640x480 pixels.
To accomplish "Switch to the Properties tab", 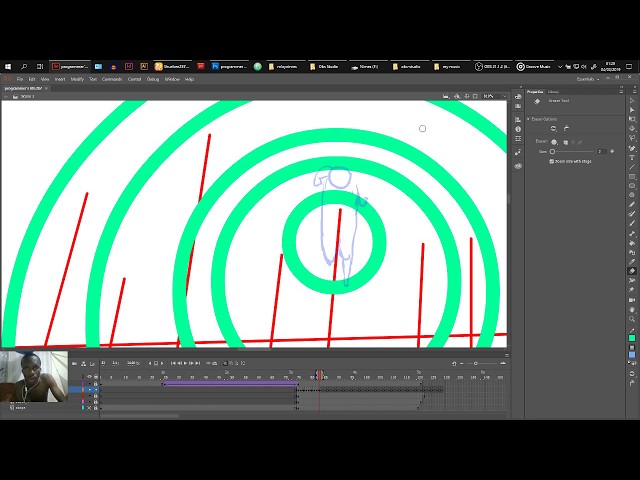I will (535, 92).
